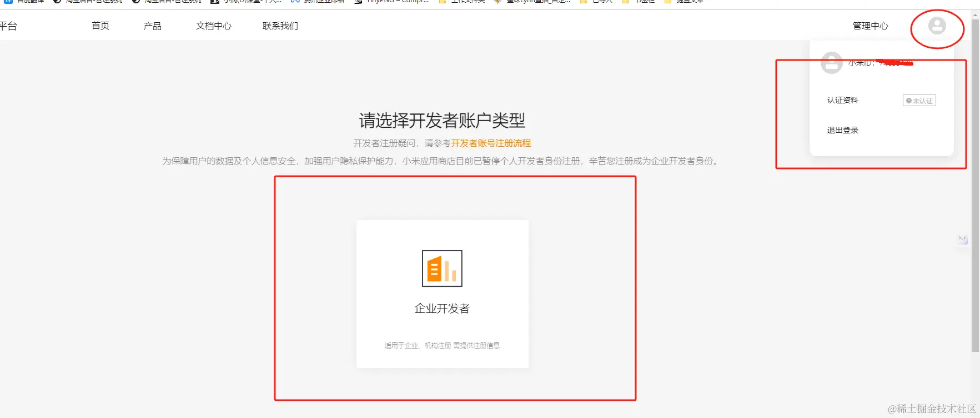The height and width of the screenshot is (418, 980).
Task: Select the orange enterprise building icon
Action: 442,268
